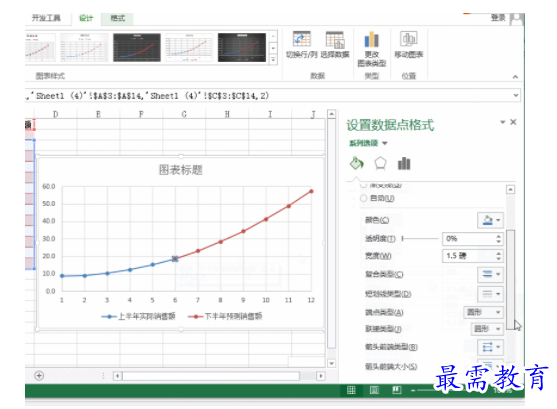Collapse the ribbon with the caret
Viewport: 557px width, 409px height.
coord(515,77)
